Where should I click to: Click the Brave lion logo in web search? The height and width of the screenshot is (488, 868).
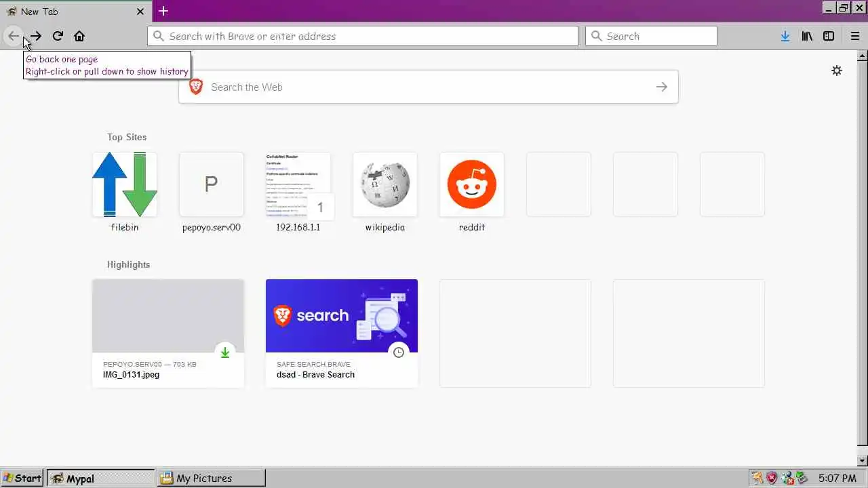click(x=196, y=87)
